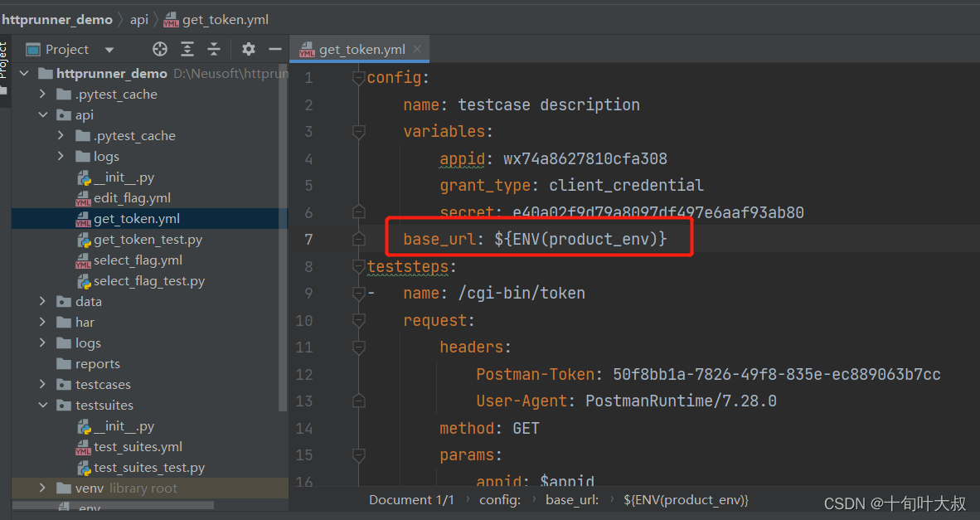Viewport: 980px width, 520px height.
Task: Click the Project tree vertical scrollbar
Action: (283, 237)
